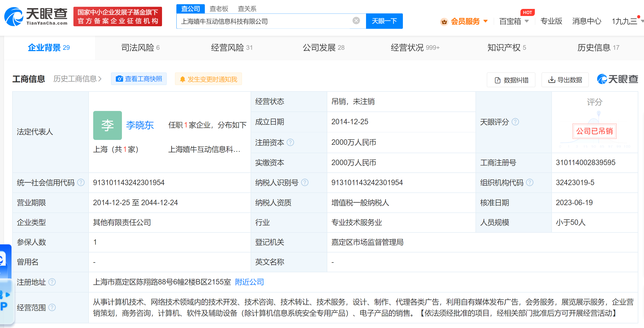Click the 导出数据 download icon
Image resolution: width=644 pixels, height=328 pixels.
pyautogui.click(x=551, y=80)
